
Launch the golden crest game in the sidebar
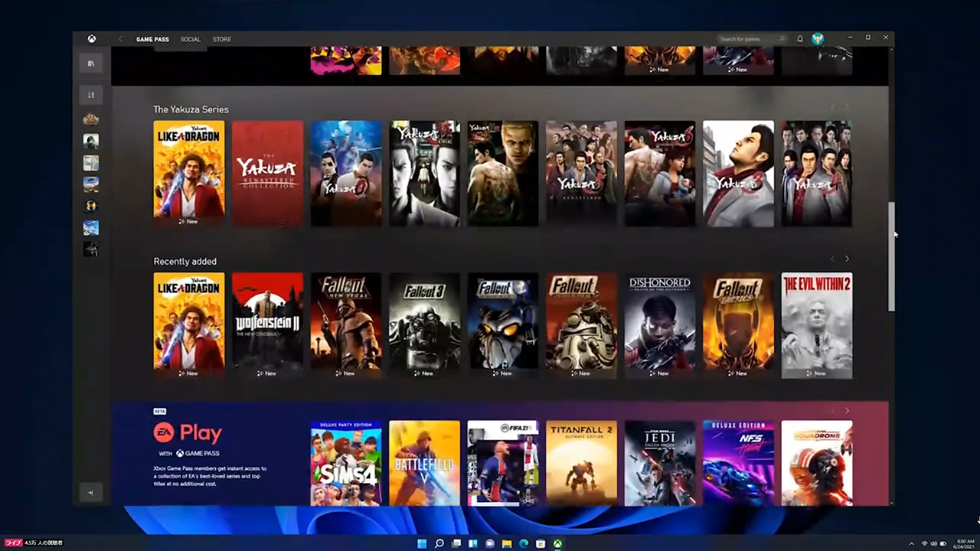(x=91, y=119)
